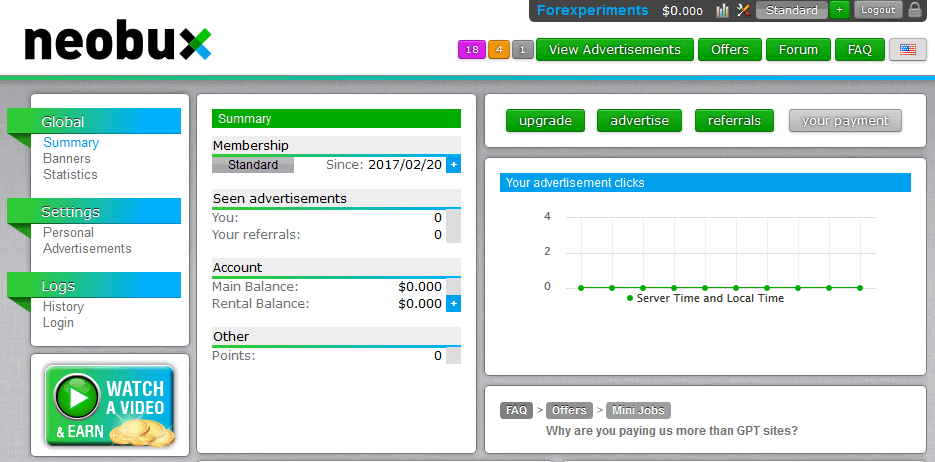Open the orange 4 ads counter

(499, 49)
